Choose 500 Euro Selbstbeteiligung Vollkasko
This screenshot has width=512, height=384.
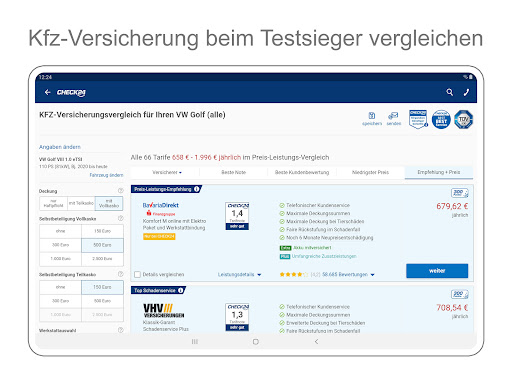pyautogui.click(x=102, y=245)
